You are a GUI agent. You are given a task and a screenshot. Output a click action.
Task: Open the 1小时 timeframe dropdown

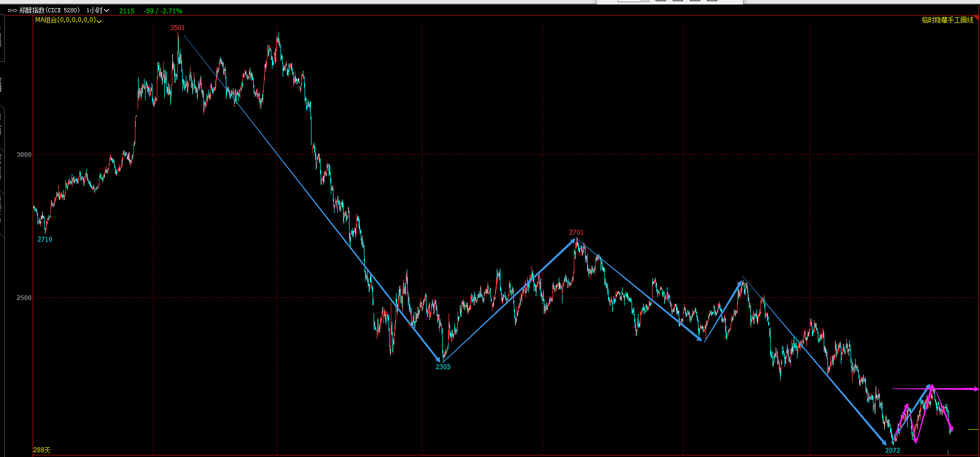coord(98,11)
